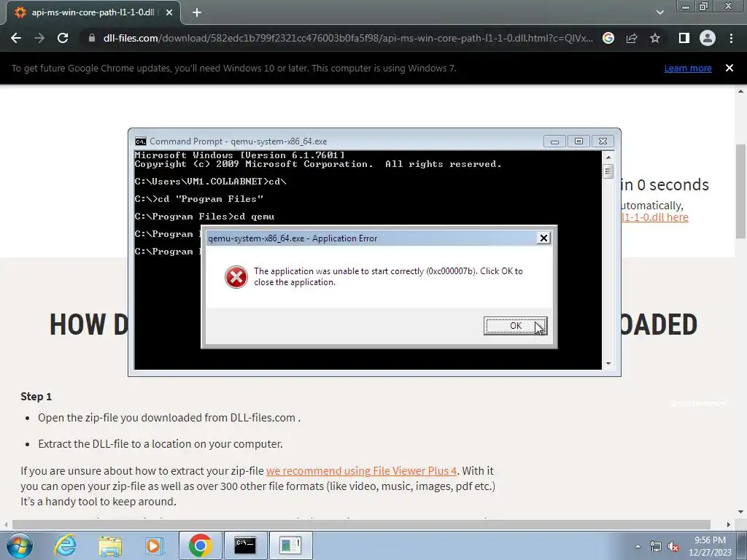Bookmark this page with the star icon
This screenshot has width=747, height=560.
point(655,38)
